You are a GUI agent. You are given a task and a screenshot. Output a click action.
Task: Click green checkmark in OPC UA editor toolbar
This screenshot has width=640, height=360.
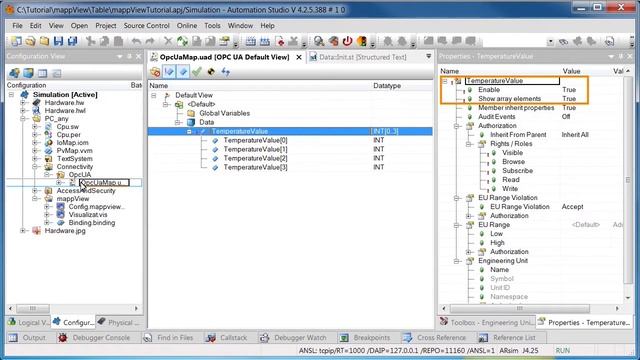click(x=197, y=72)
